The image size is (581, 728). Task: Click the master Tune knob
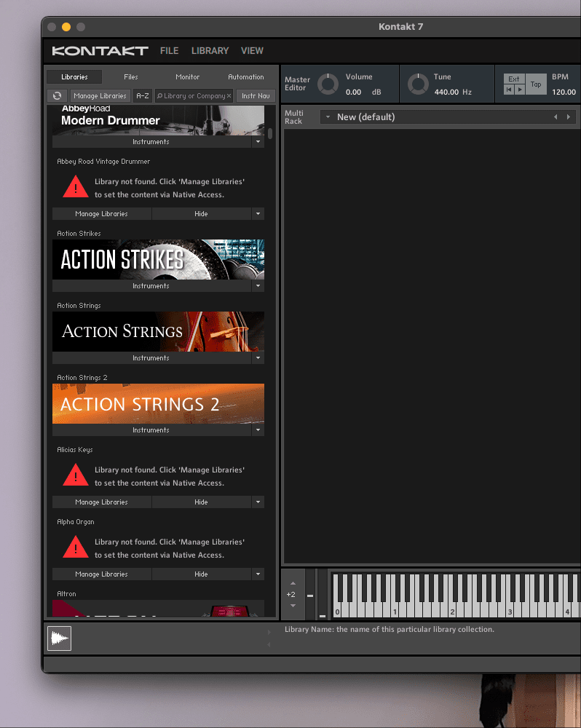coord(418,84)
